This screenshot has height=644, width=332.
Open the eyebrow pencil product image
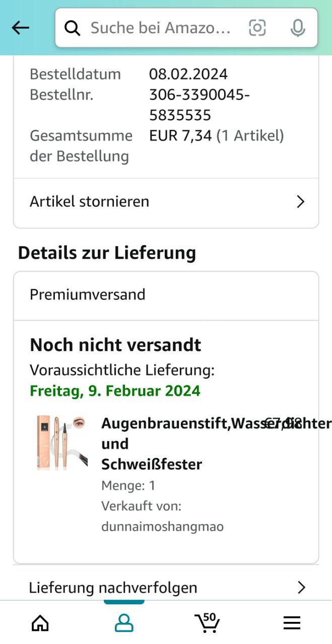[x=61, y=443]
